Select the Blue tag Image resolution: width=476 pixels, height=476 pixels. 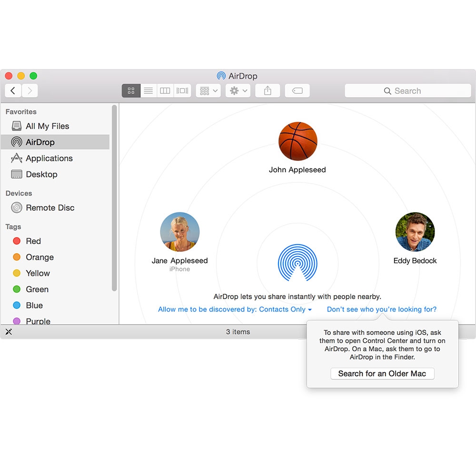(x=55, y=306)
